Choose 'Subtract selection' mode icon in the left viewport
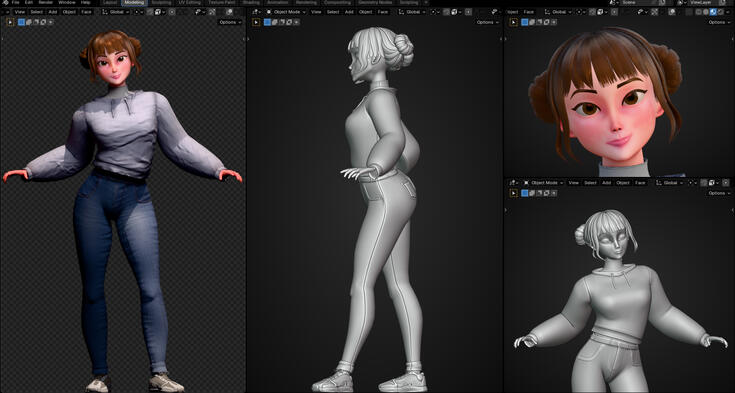This screenshot has width=735, height=393. click(x=36, y=22)
